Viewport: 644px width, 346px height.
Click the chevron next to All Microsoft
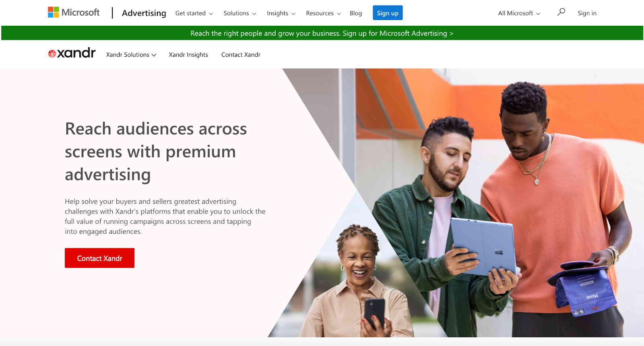538,14
